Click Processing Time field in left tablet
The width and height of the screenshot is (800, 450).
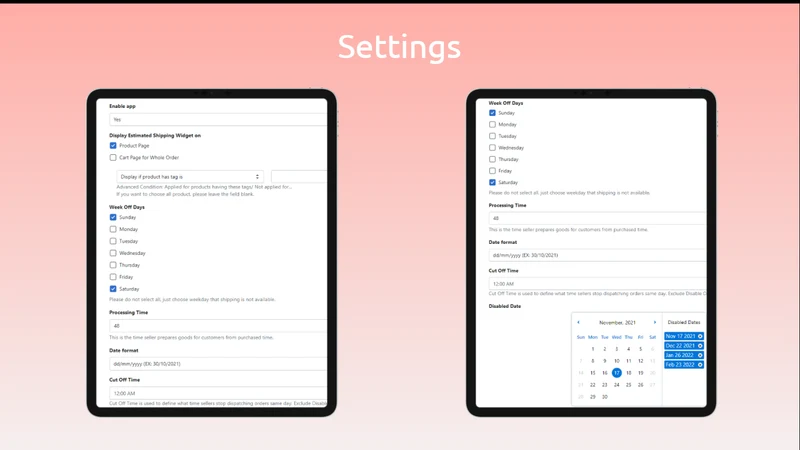[x=218, y=326]
